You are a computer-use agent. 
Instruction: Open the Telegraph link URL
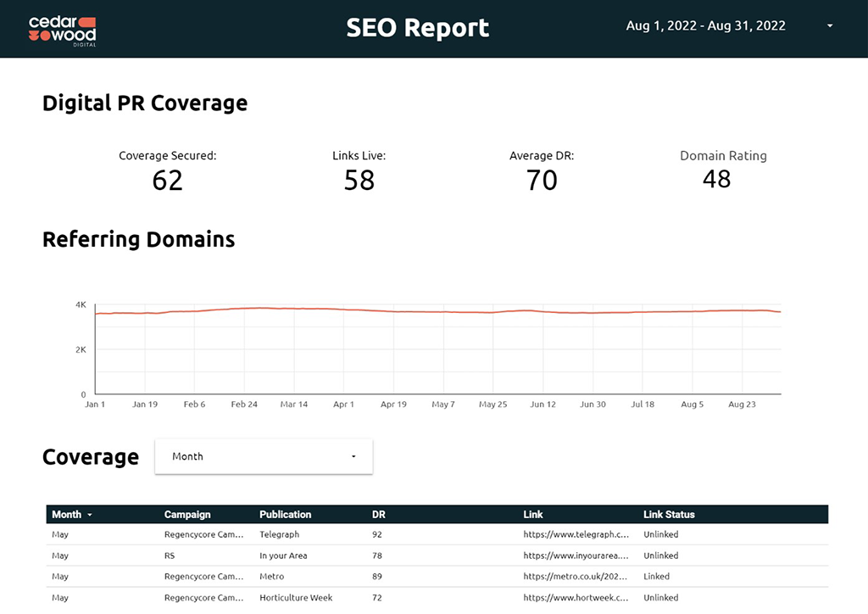[x=576, y=535]
